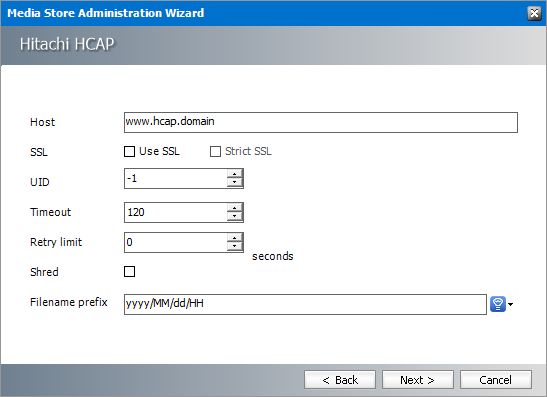This screenshot has width=547, height=397.
Task: Enable the Use SSL checkbox
Action: point(129,151)
